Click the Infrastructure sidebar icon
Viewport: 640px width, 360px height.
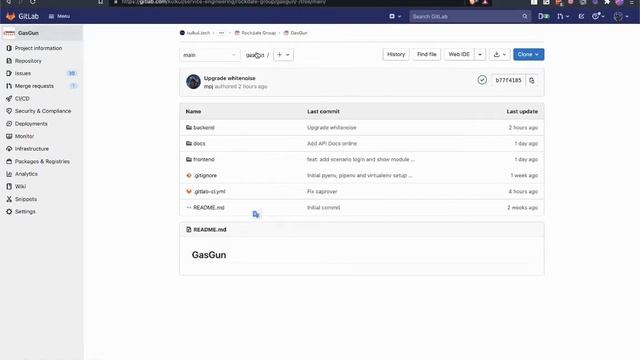point(9,149)
